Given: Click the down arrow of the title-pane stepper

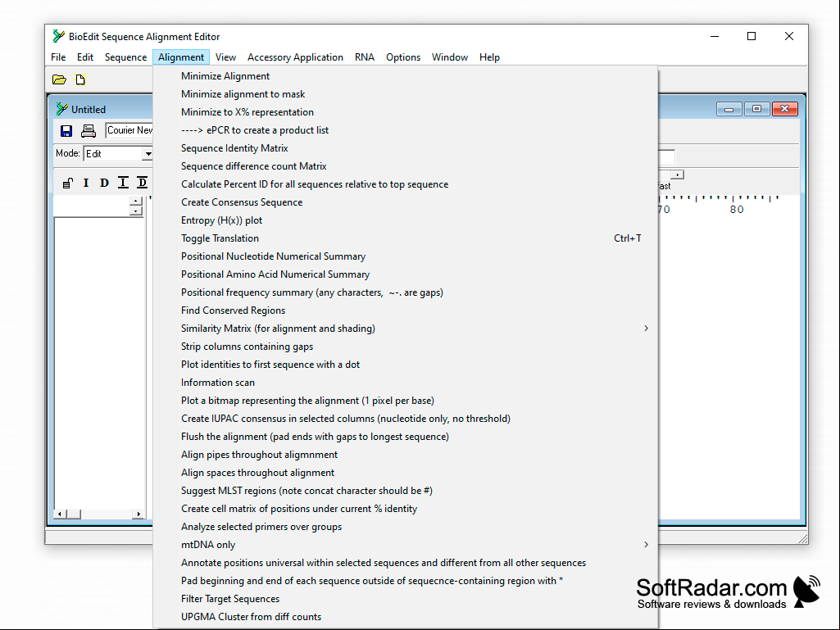Looking at the screenshot, I should pos(136,211).
